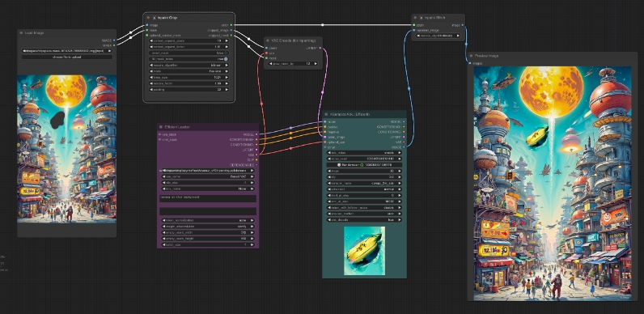Click the empty negative prompt box in Efficient Loader

208,211
